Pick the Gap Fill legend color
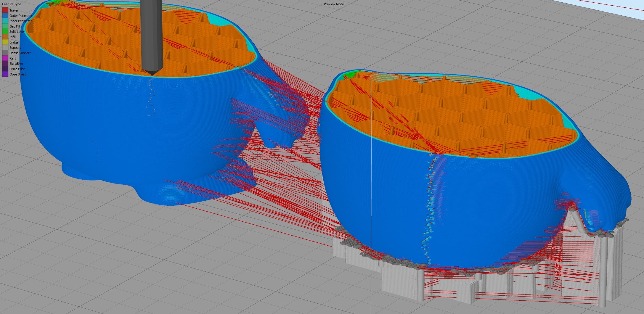Screen dimensions: 644x314 [x=5, y=26]
